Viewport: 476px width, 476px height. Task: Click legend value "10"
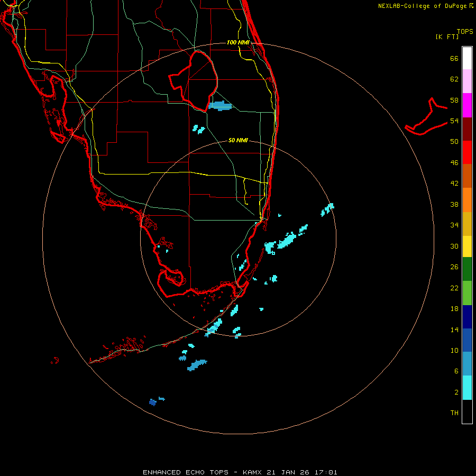454,350
